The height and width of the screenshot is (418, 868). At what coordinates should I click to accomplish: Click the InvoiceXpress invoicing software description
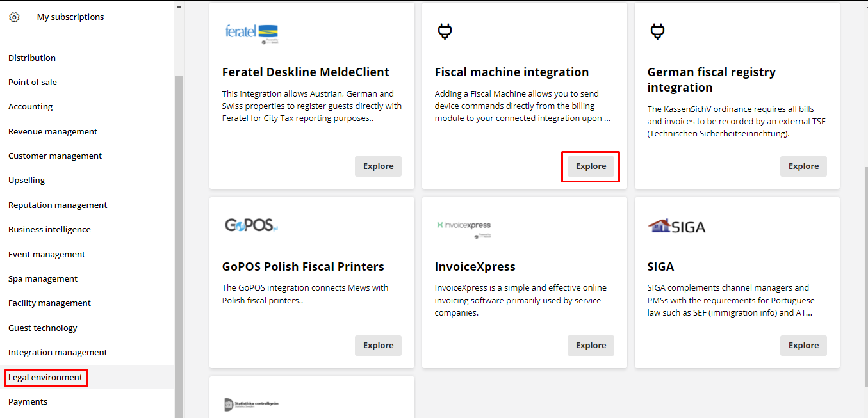coord(521,301)
